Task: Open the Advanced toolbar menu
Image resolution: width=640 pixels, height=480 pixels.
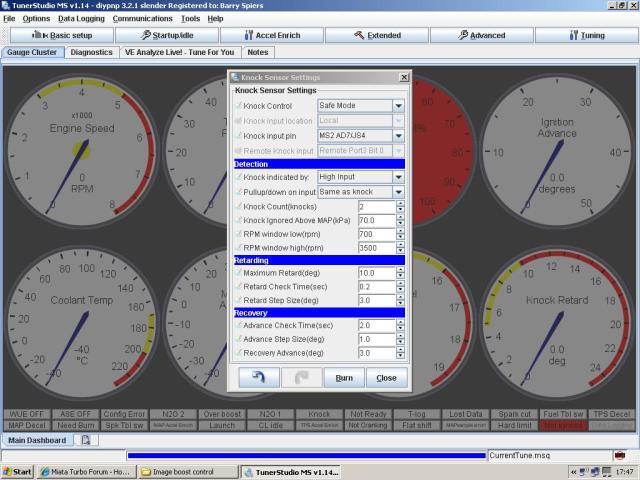Action: 481,35
